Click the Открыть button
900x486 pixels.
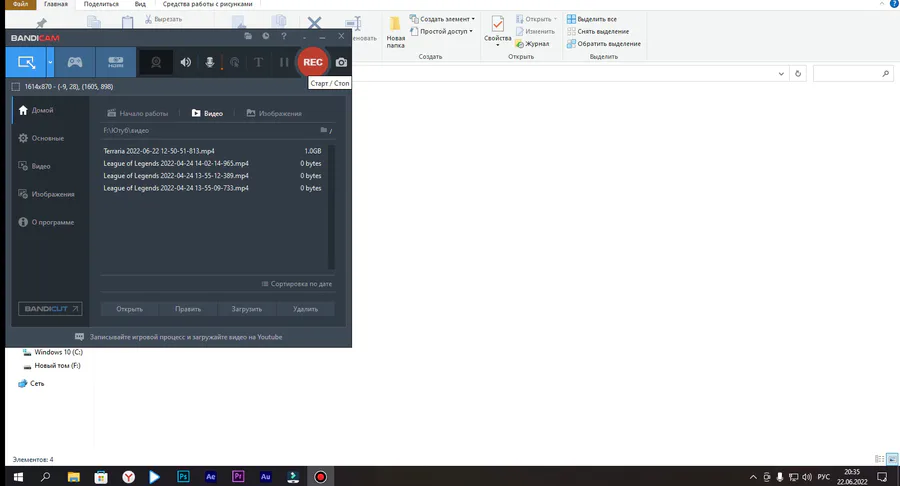click(x=129, y=309)
